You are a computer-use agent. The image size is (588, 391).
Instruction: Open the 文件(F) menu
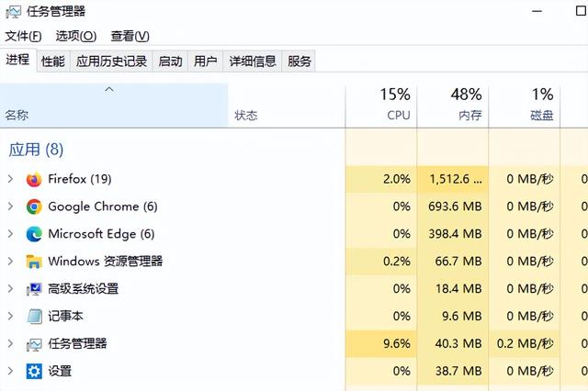(23, 37)
